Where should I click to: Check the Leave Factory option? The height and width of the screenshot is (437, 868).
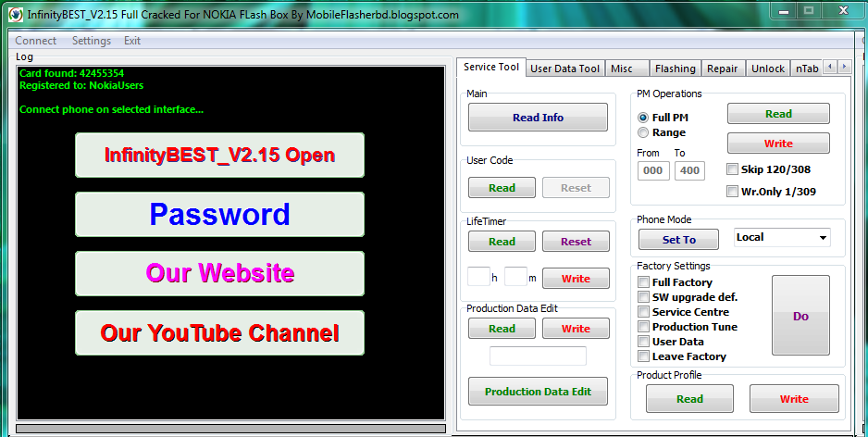coord(643,356)
